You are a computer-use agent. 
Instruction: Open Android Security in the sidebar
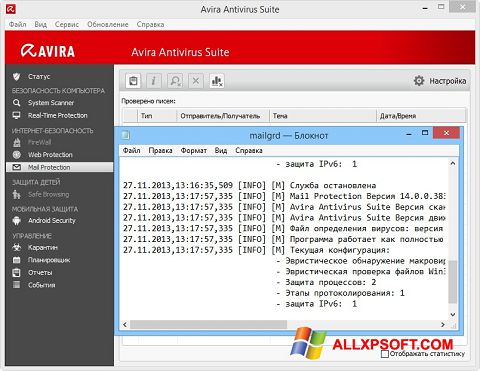tap(52, 220)
